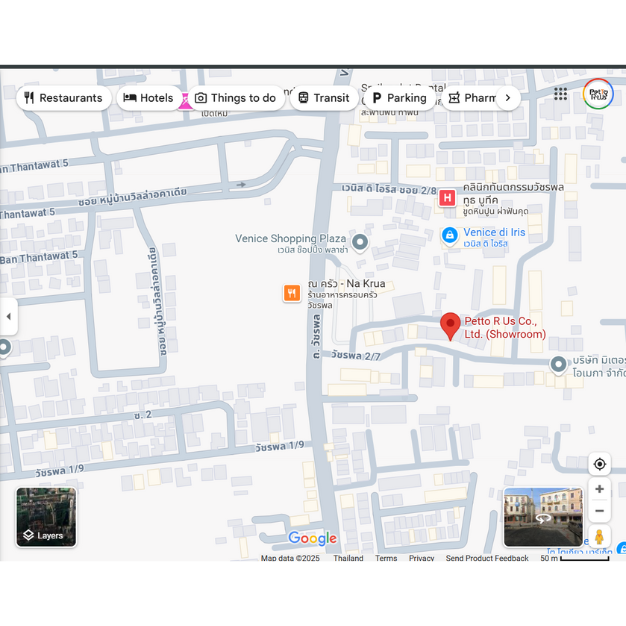Open the Street View preview thumbnail
Screen dimensions: 626x626
(x=542, y=517)
